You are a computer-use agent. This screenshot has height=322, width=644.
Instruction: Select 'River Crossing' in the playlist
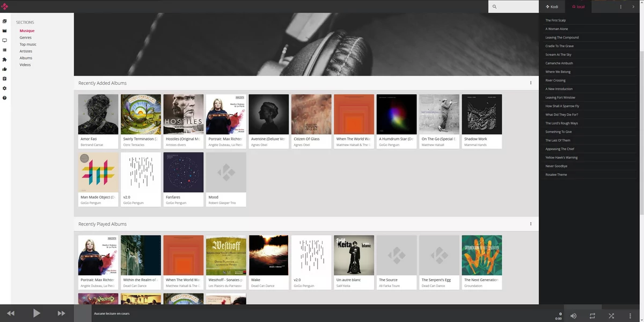coord(589,80)
